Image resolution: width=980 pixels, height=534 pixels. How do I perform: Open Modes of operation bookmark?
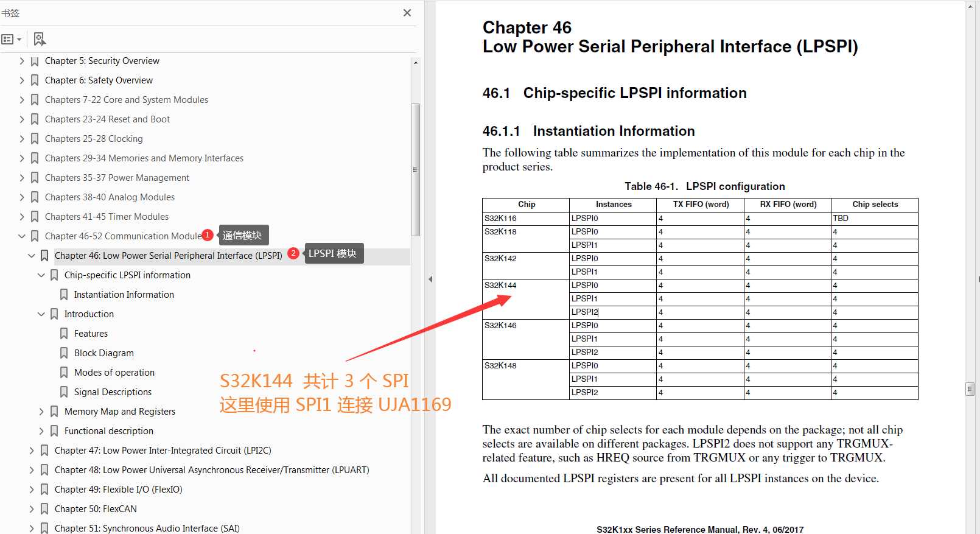click(114, 373)
